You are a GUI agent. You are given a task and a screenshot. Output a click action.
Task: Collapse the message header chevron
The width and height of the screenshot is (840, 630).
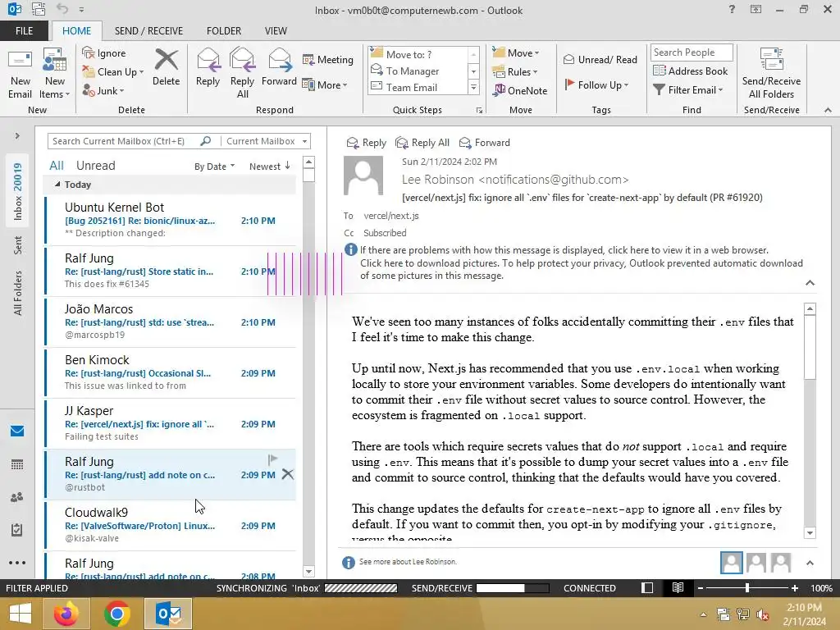(x=810, y=283)
